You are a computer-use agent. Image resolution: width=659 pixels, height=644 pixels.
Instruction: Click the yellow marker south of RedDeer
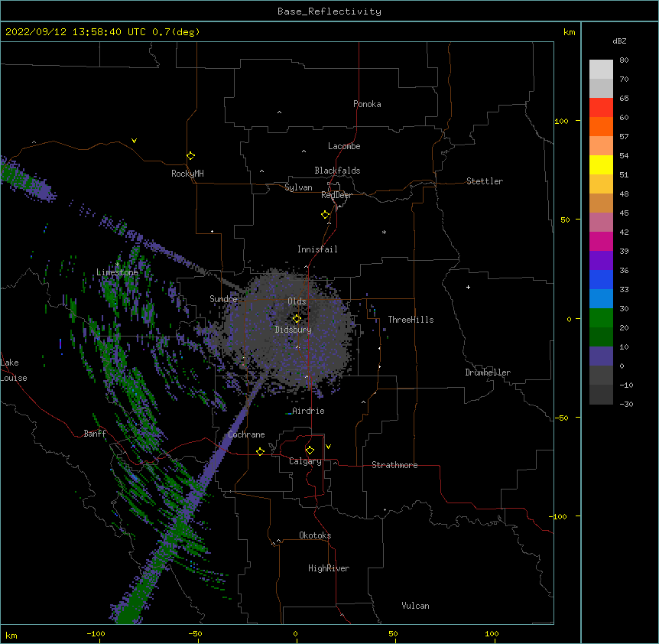pyautogui.click(x=326, y=215)
